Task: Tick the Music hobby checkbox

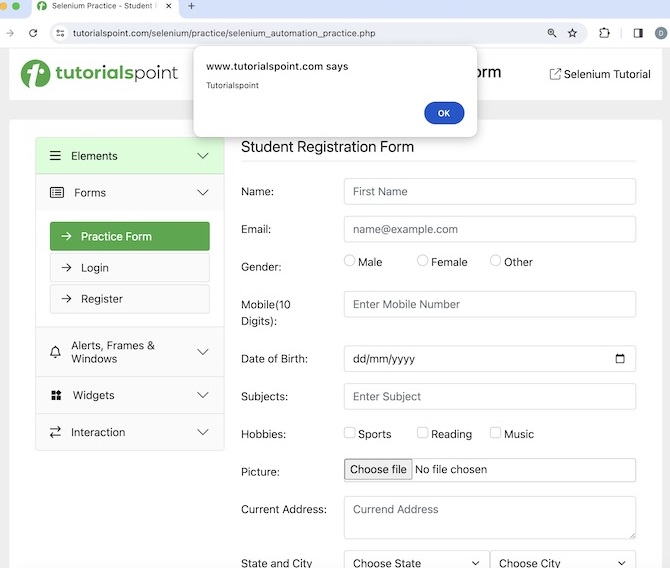Action: point(496,433)
